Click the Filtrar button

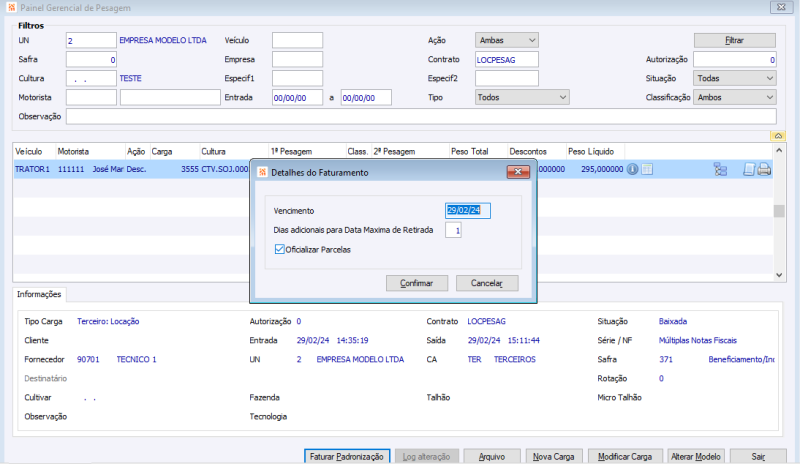735,40
